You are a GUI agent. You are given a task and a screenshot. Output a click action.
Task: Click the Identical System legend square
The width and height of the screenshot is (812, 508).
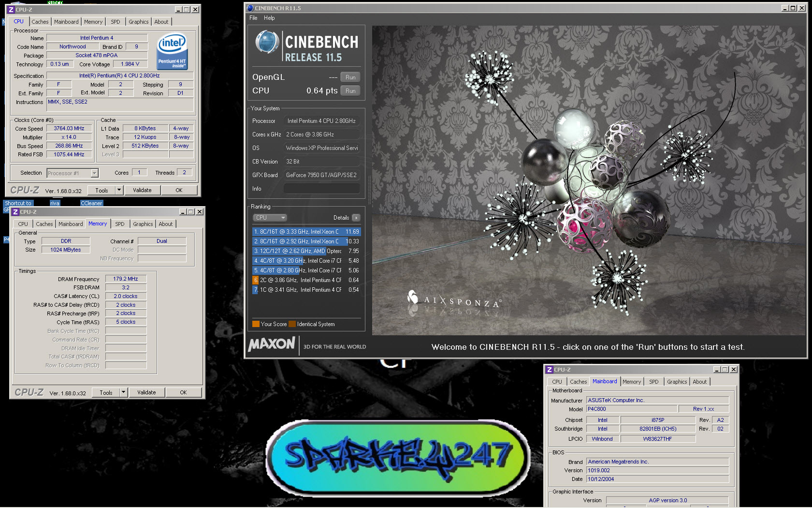coord(292,324)
